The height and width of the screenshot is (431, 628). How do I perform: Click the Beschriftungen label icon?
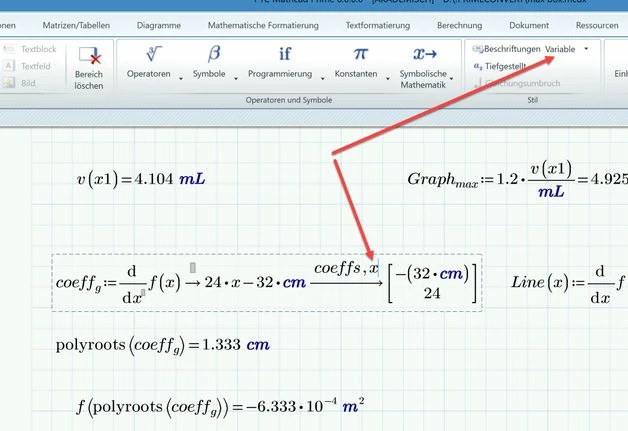pos(477,49)
